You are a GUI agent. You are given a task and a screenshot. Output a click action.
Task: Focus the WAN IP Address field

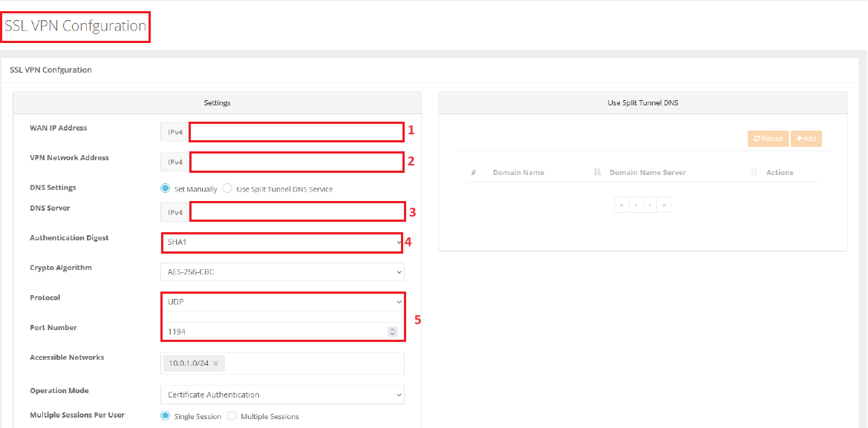pos(296,132)
